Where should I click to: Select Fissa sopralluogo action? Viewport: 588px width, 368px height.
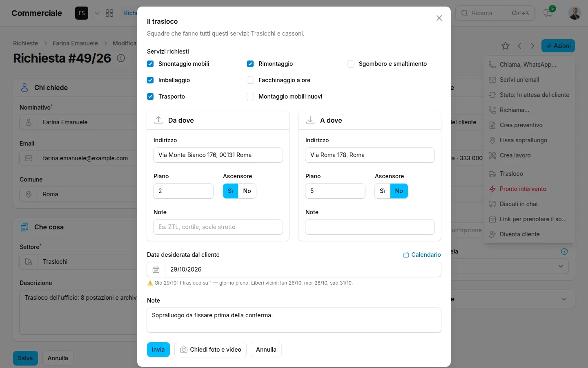(x=529, y=140)
